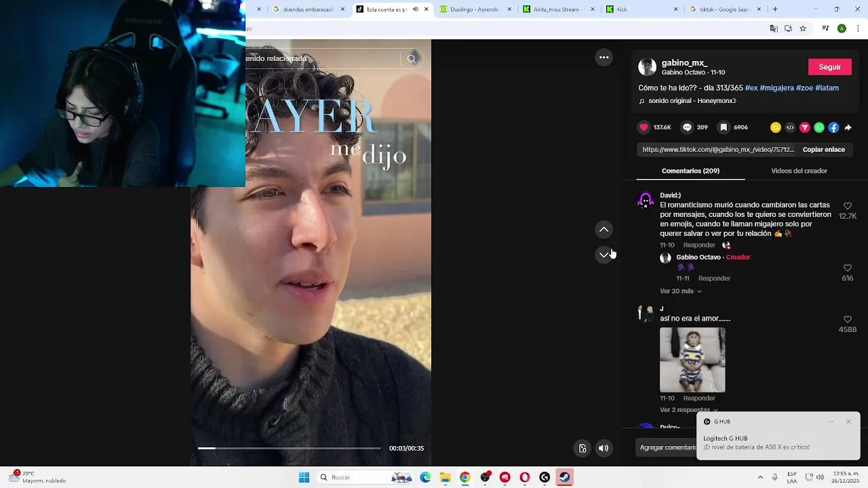The image size is (868, 488).
Task: Open the #latam hashtag
Action: click(827, 88)
